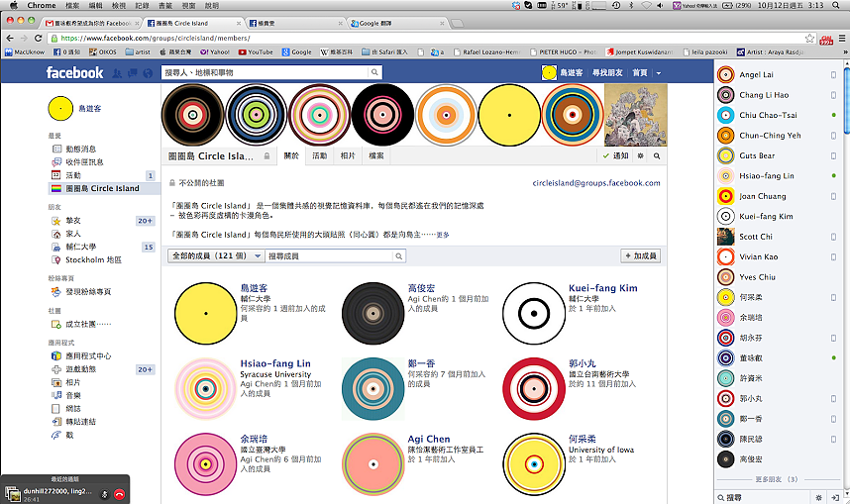Open Chrome's hamburger menu icon
The image size is (850, 504).
(x=839, y=38)
